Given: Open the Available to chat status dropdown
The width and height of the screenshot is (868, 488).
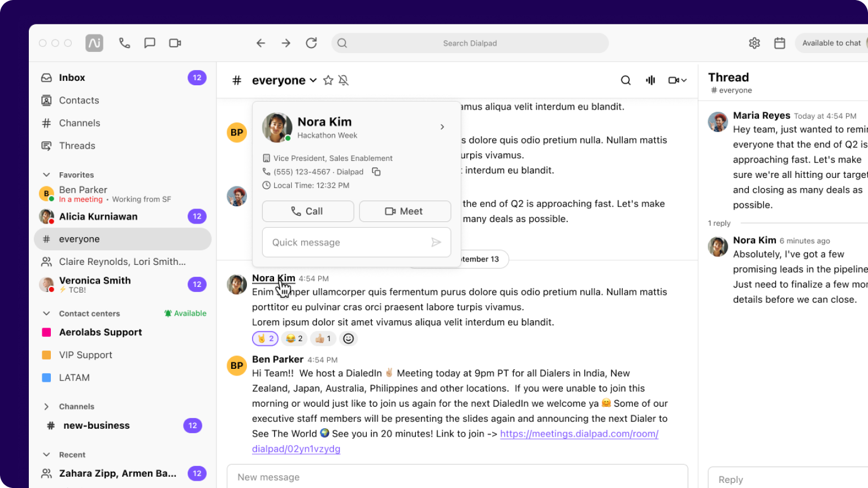Looking at the screenshot, I should pyautogui.click(x=831, y=43).
